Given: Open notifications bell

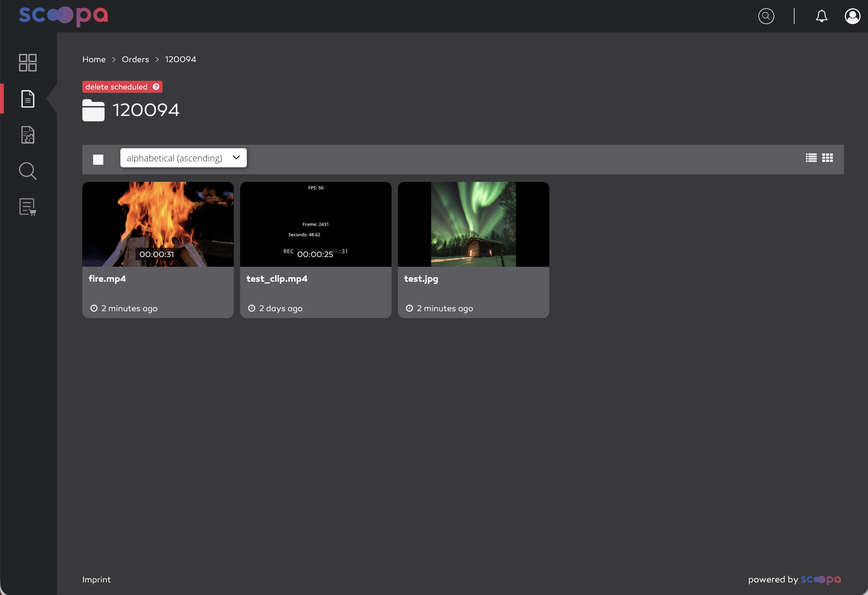Looking at the screenshot, I should pyautogui.click(x=821, y=16).
